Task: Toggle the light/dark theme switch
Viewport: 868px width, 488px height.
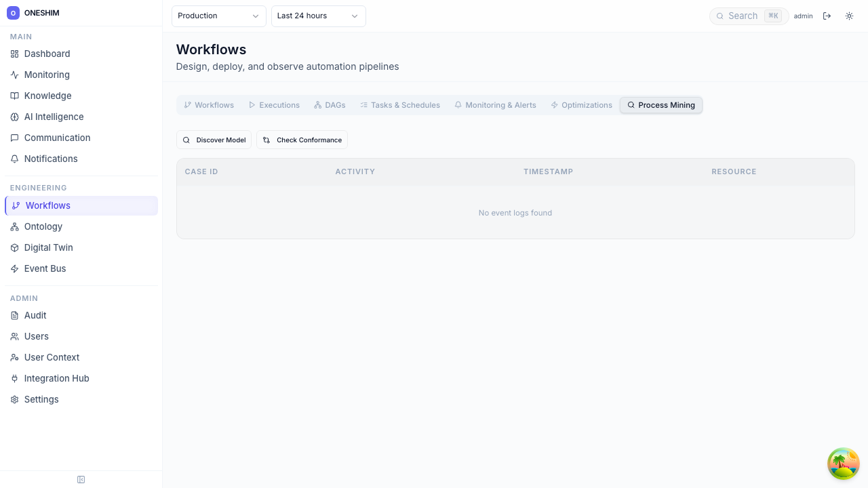Action: click(x=849, y=16)
